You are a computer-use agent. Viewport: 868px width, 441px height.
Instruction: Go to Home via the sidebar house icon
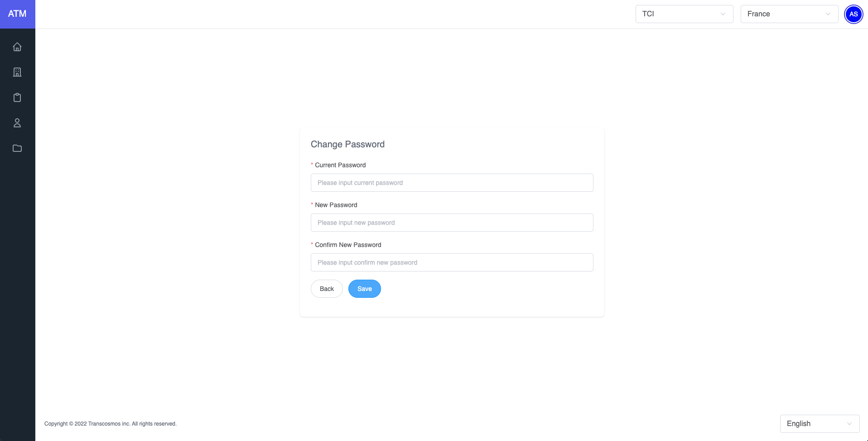tap(17, 47)
